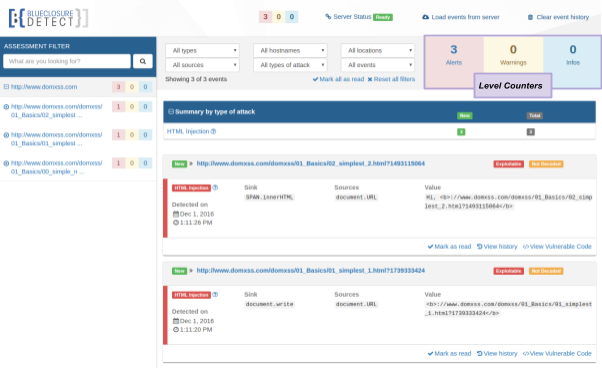Select the 02_simplest URL in the sidebar

point(56,111)
